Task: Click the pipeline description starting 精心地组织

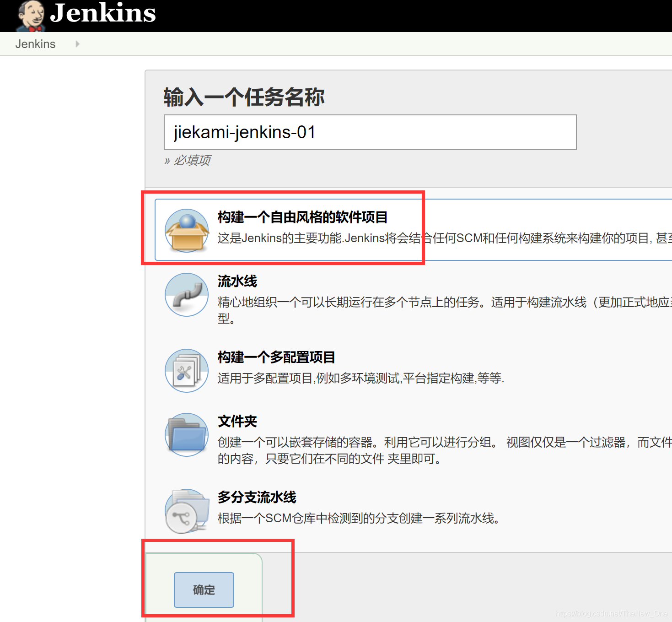Action: click(445, 310)
